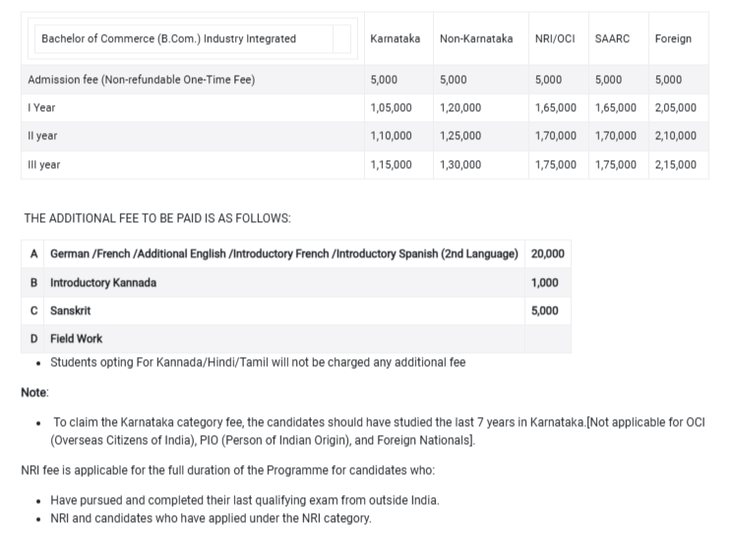Screen dimensions: 732x547
Task: Click the 20,000 second language fee cell
Action: click(548, 255)
